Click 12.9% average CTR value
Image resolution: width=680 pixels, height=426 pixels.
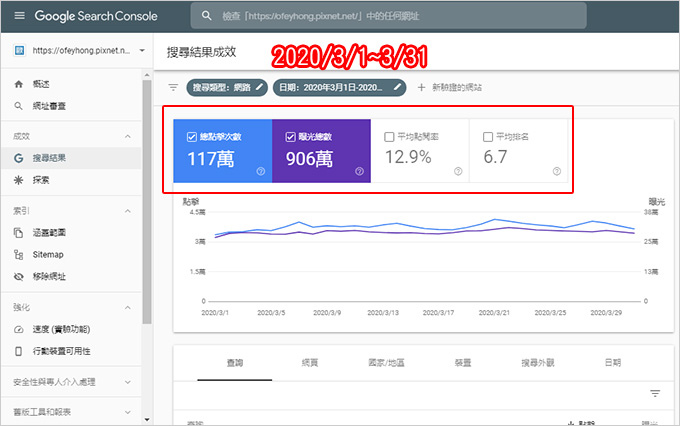pyautogui.click(x=408, y=157)
